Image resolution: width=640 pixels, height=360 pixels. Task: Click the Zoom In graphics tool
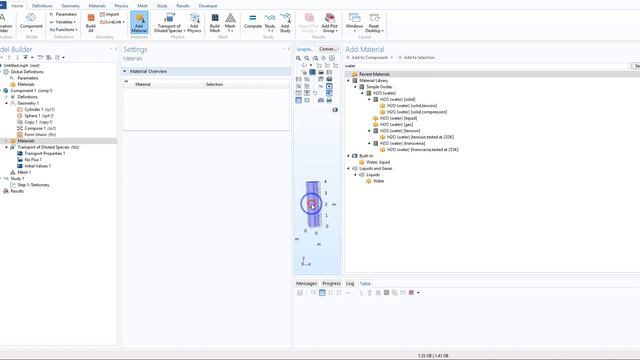coord(298,58)
